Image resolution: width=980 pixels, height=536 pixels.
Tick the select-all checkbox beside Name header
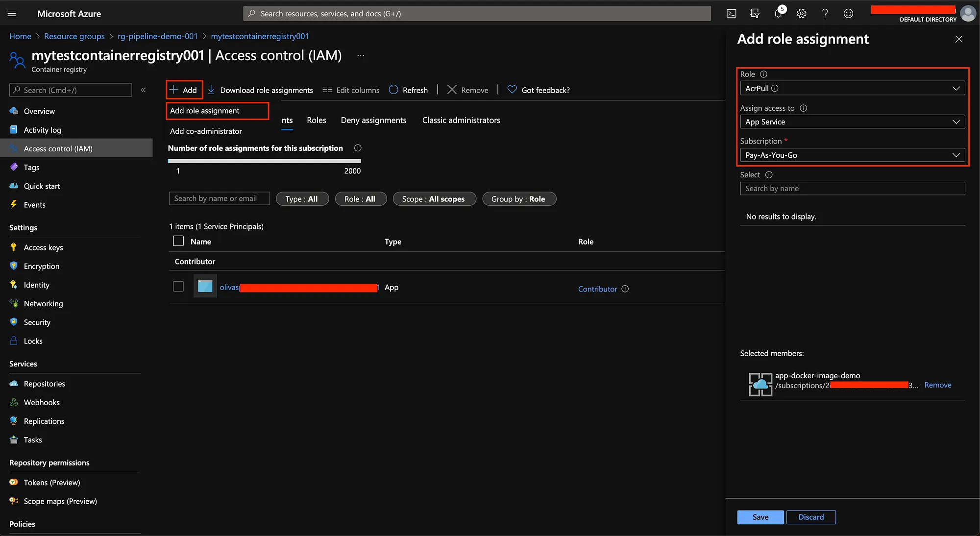tap(178, 241)
